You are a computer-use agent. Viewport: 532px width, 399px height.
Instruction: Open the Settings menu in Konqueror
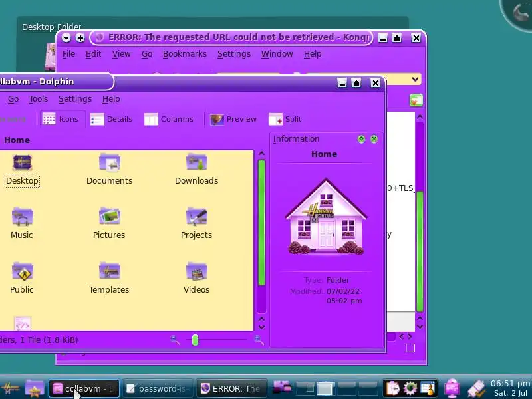pos(234,54)
